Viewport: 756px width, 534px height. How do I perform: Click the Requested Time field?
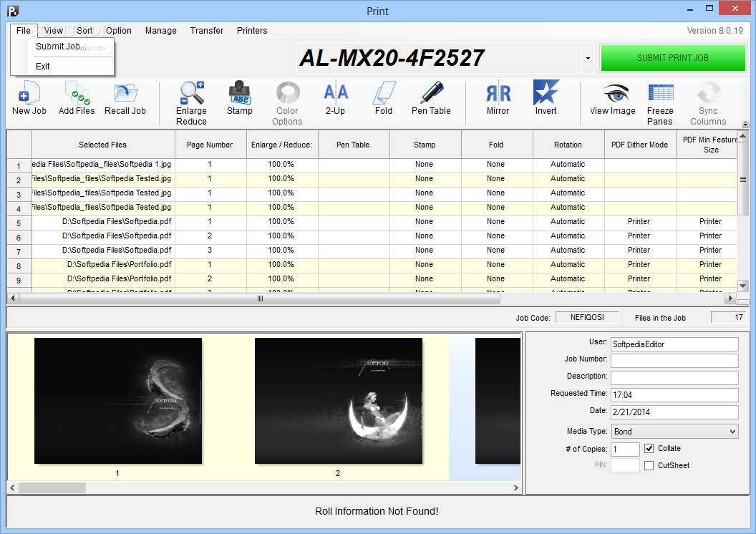[674, 394]
